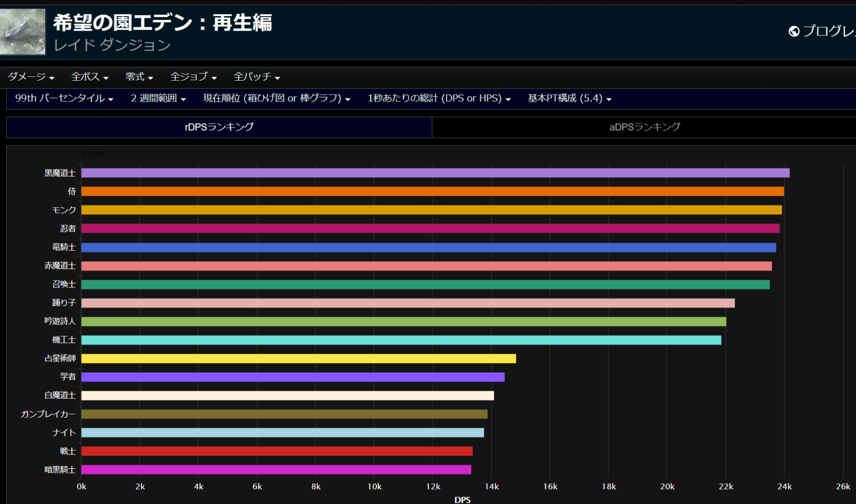
Task: Click the Zoom control above the chart
Action: tap(93, 153)
